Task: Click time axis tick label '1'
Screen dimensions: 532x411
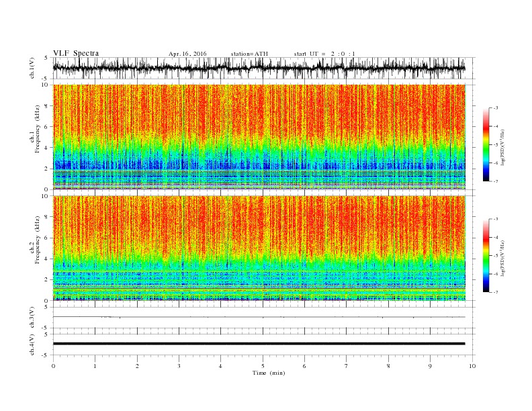Action: (x=95, y=366)
